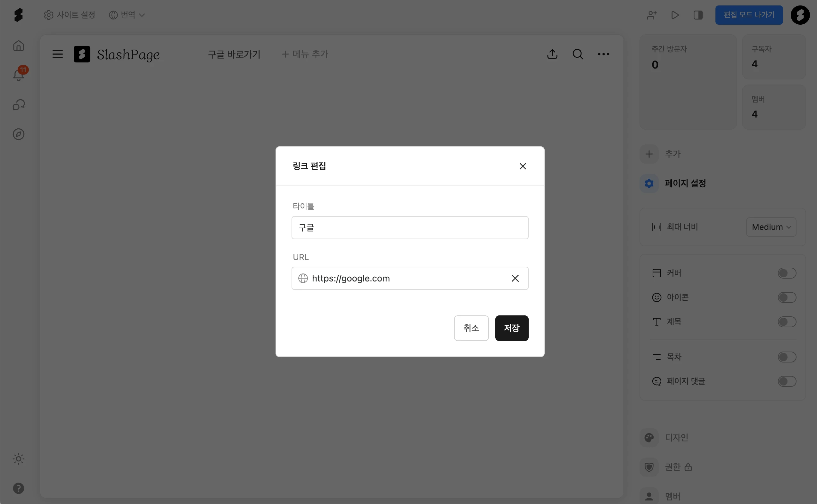Click the share upload icon
The width and height of the screenshot is (817, 504).
coord(552,54)
